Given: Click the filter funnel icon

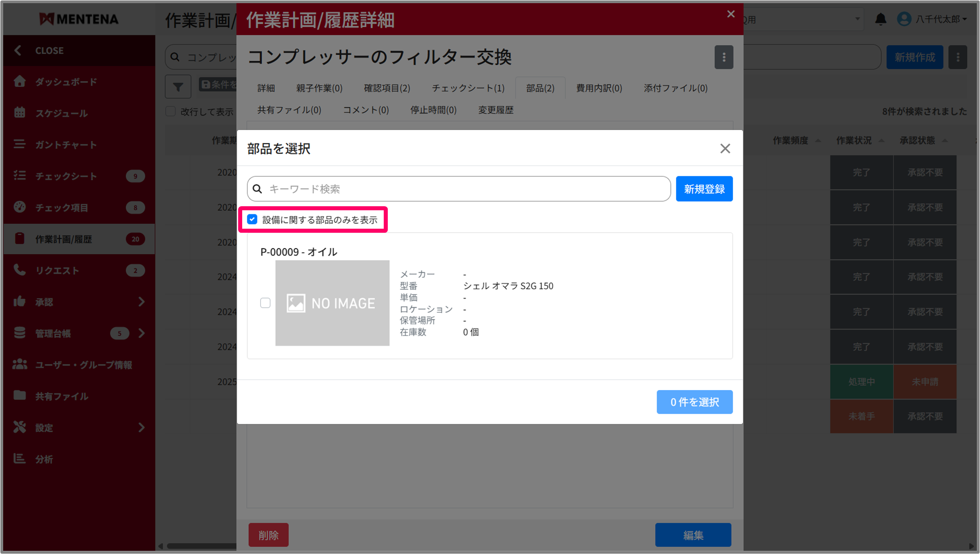Looking at the screenshot, I should 178,86.
